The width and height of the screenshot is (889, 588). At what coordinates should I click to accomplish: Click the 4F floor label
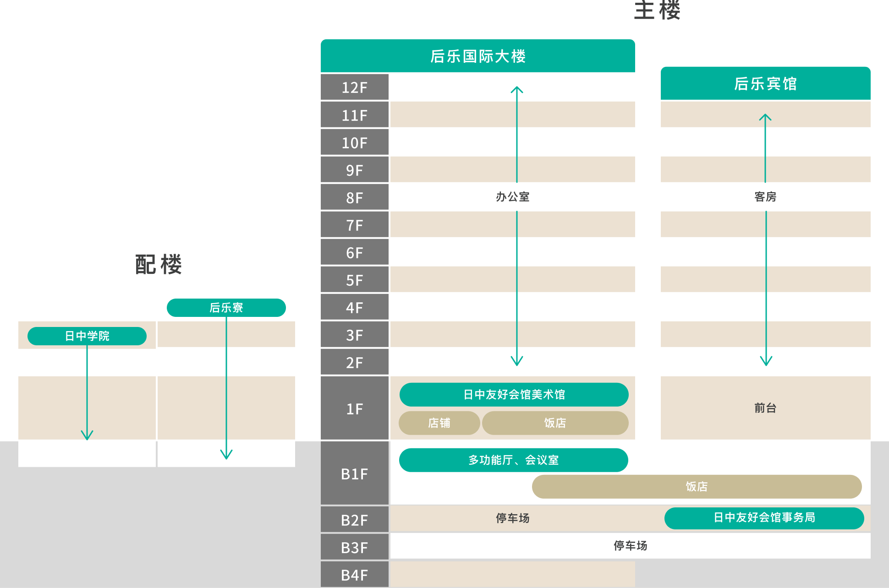(x=355, y=307)
